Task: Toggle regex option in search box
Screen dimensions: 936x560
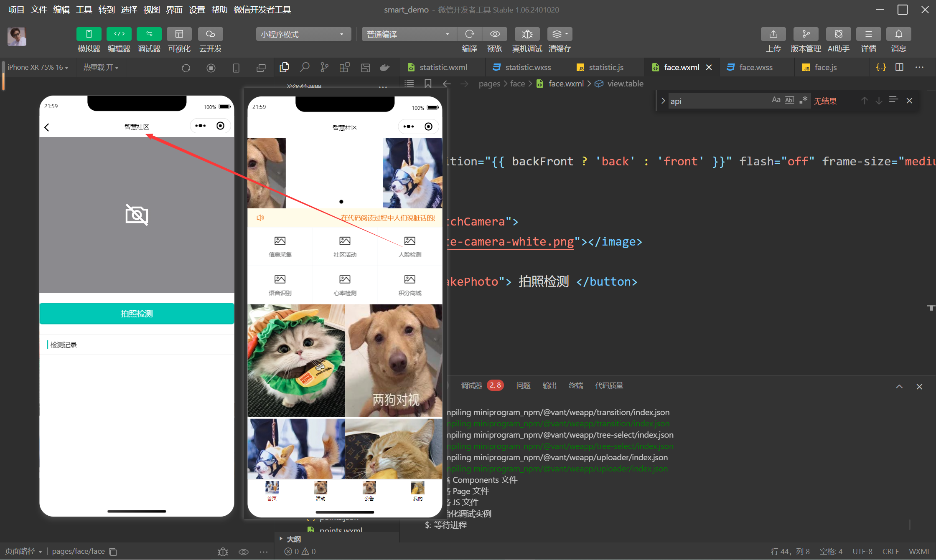Action: pyautogui.click(x=803, y=100)
